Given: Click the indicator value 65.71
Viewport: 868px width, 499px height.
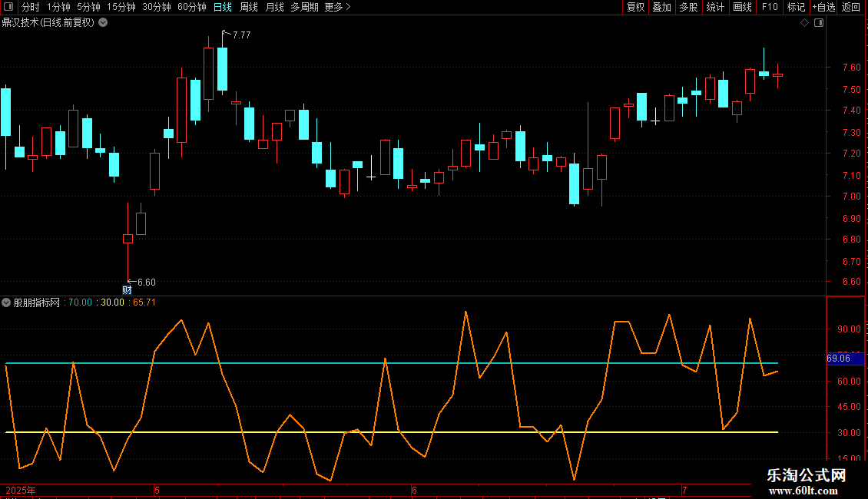Looking at the screenshot, I should point(144,302).
